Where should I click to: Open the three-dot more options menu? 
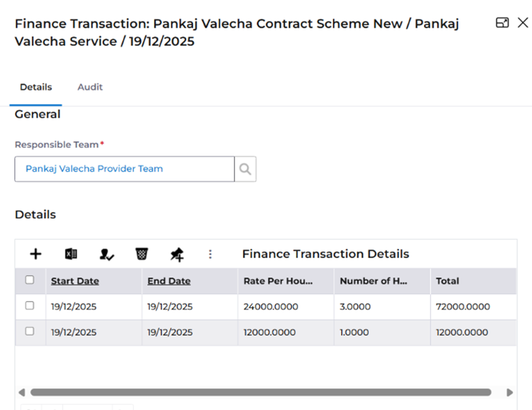(x=210, y=254)
